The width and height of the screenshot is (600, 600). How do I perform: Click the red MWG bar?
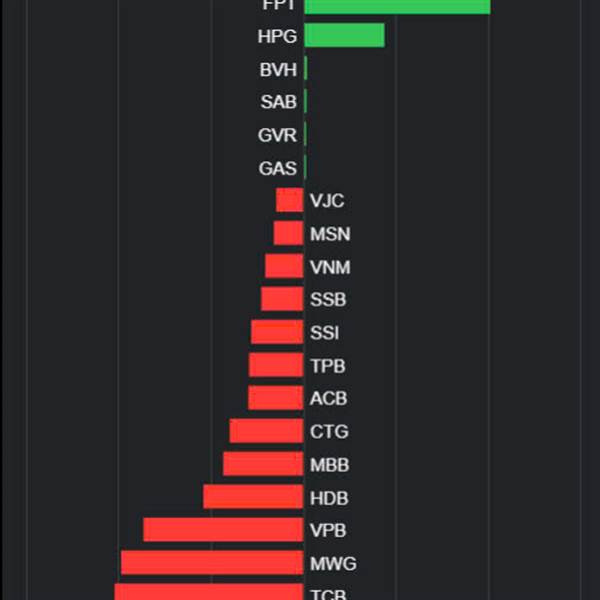point(213,562)
